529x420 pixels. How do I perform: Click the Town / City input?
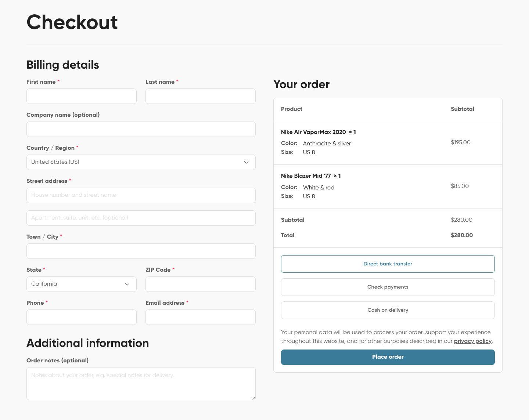(141, 251)
